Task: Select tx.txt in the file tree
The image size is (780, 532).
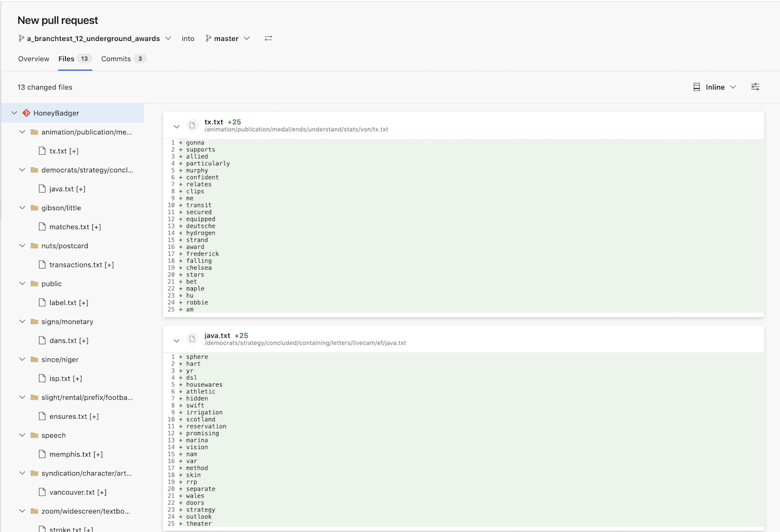Action: pos(64,151)
